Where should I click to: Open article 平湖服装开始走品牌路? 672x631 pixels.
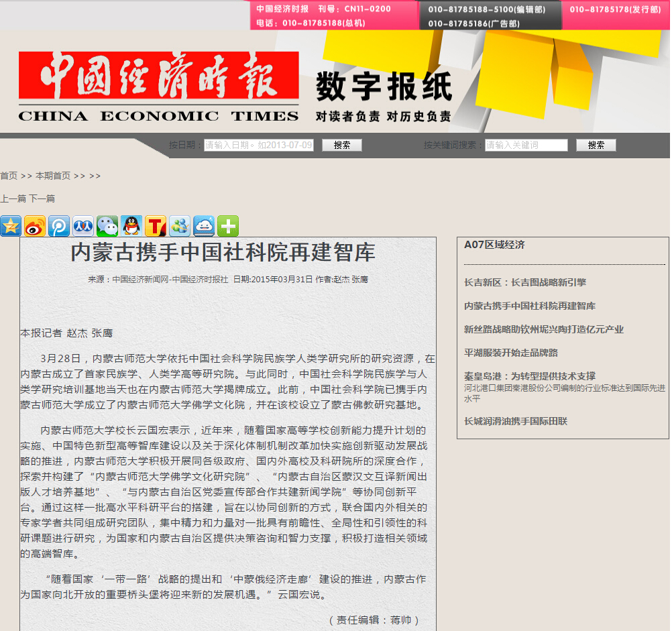point(511,353)
